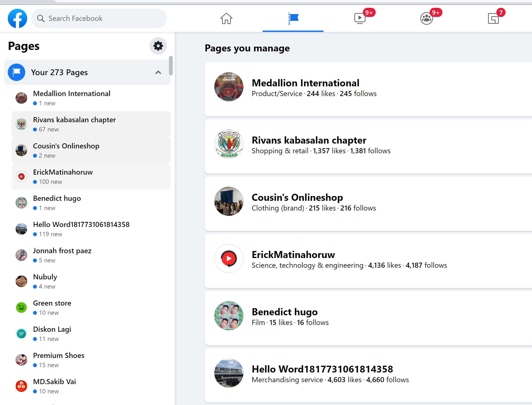
Task: Open Hello Word1817731061814358 card title
Action: (322, 369)
